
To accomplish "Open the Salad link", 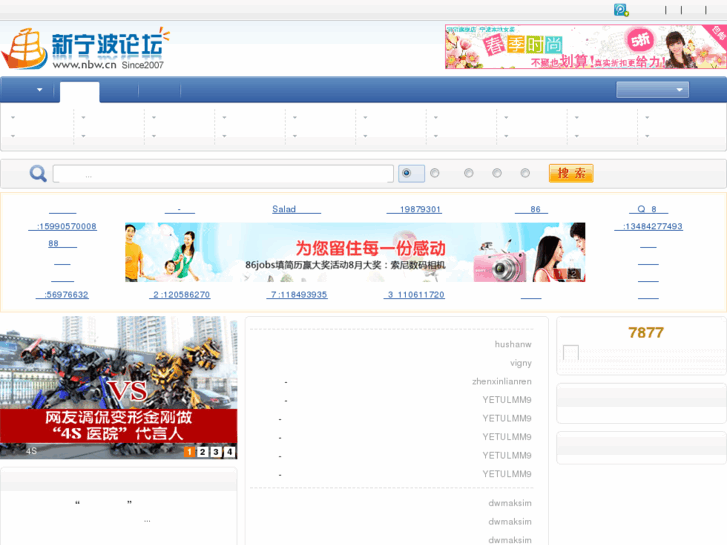I will pos(296,209).
